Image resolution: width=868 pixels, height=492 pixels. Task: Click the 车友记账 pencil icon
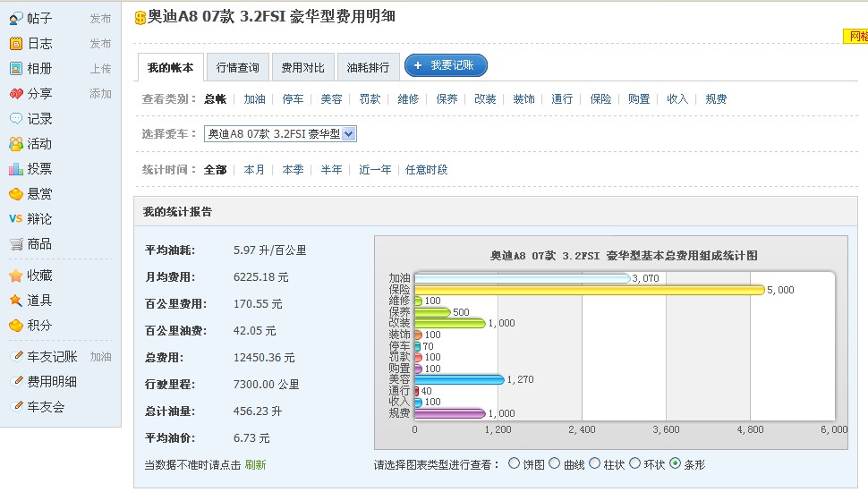tap(17, 356)
